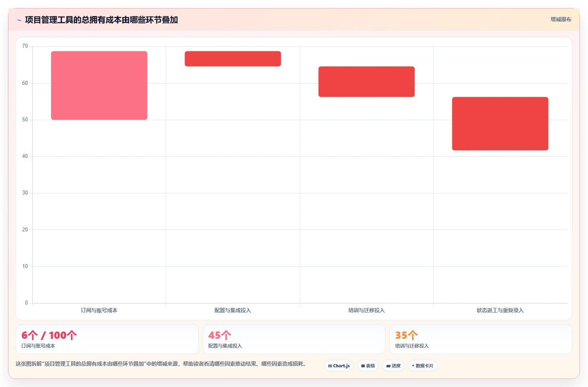Screen dimensions: 588x387
Task: Click the chart title 项目管理工具的总拥有成本由哪些环节叠加
Action: point(101,20)
